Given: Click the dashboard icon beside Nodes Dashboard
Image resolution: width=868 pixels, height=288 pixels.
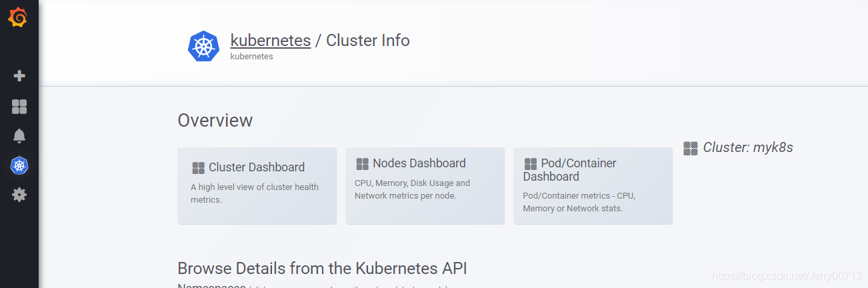Looking at the screenshot, I should pyautogui.click(x=362, y=164).
